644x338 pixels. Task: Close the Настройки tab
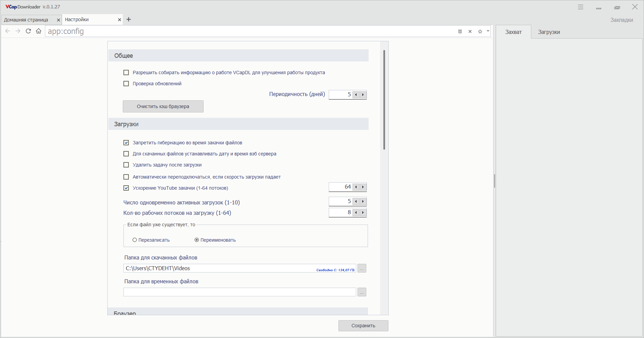(119, 20)
